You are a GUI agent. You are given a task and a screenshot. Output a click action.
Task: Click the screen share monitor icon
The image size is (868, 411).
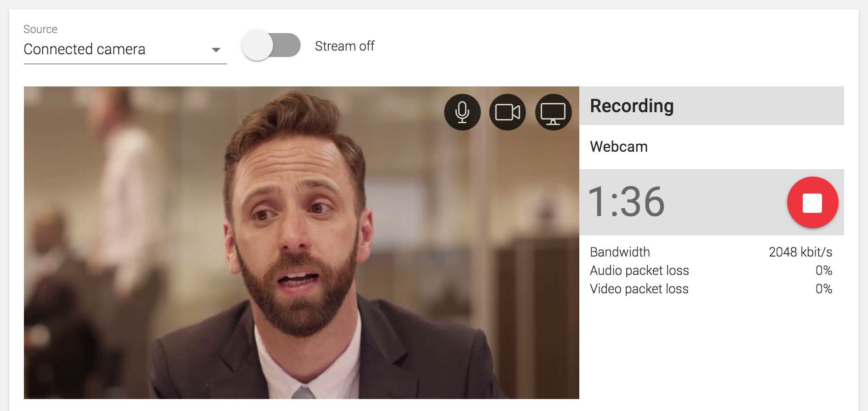click(553, 112)
